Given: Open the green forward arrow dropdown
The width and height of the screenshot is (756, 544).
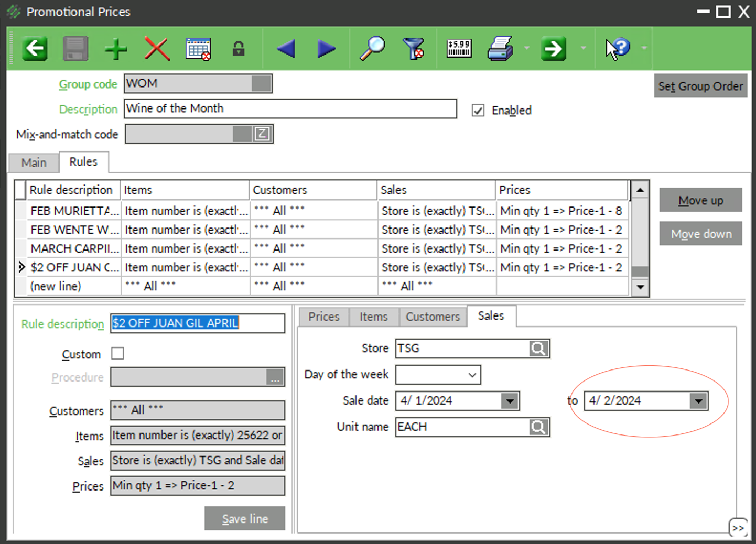Looking at the screenshot, I should 583,48.
